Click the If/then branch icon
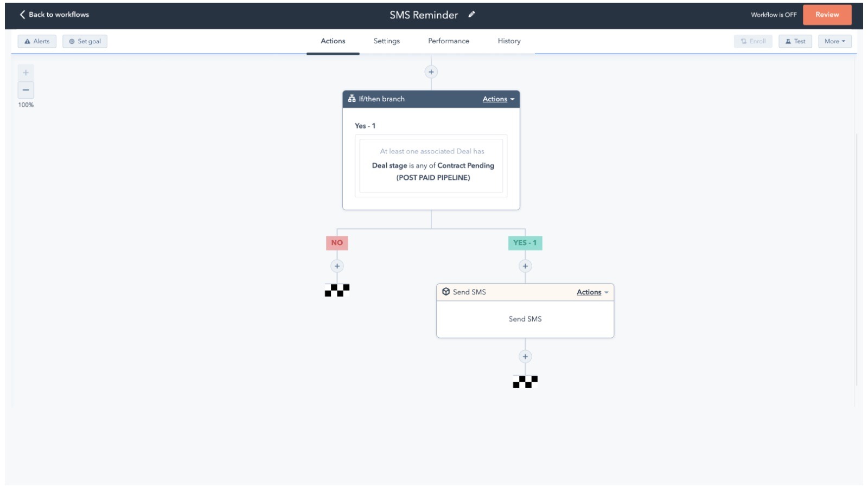 click(352, 99)
